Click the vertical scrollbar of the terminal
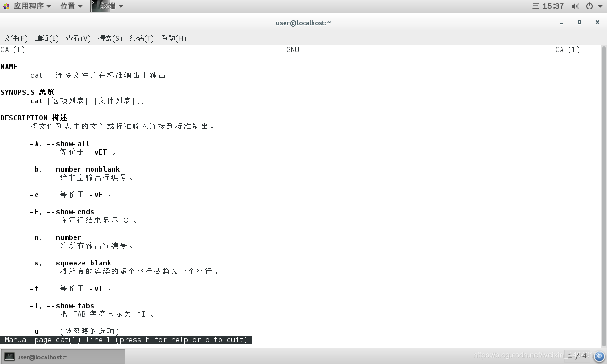The image size is (607, 364). click(x=604, y=196)
